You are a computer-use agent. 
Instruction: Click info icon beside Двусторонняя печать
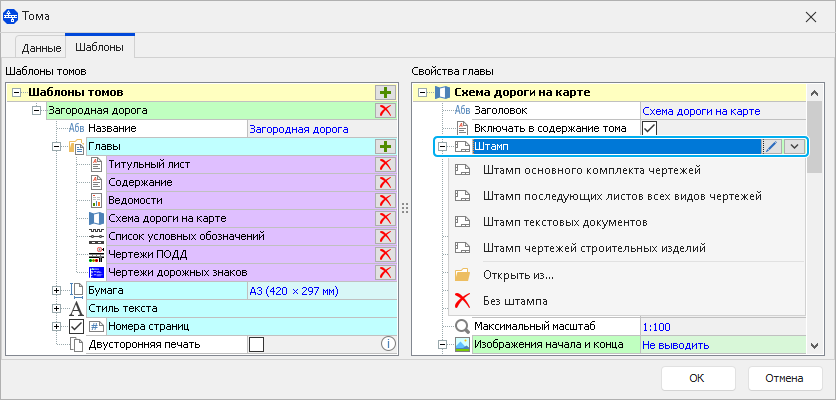click(x=389, y=344)
